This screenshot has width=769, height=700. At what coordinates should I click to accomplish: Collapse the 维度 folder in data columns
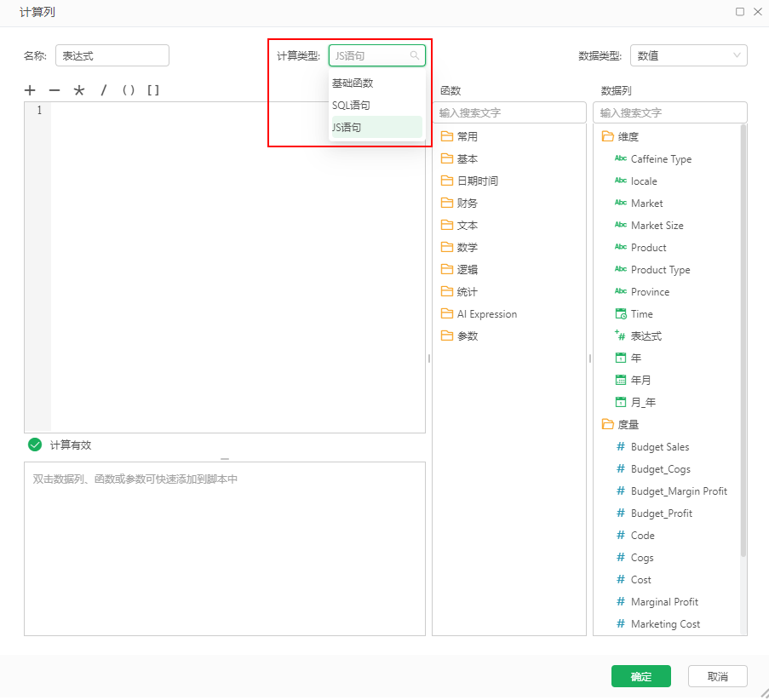(628, 136)
